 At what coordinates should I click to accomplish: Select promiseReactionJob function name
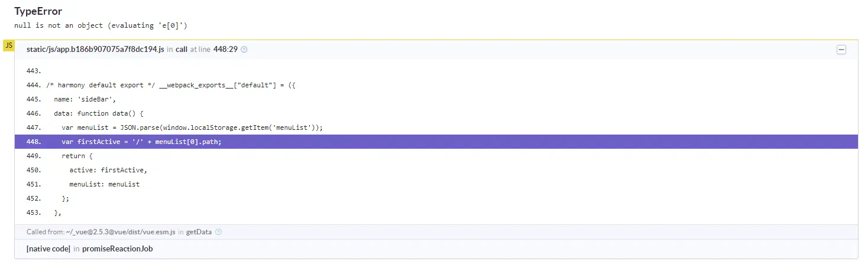pyautogui.click(x=117, y=249)
